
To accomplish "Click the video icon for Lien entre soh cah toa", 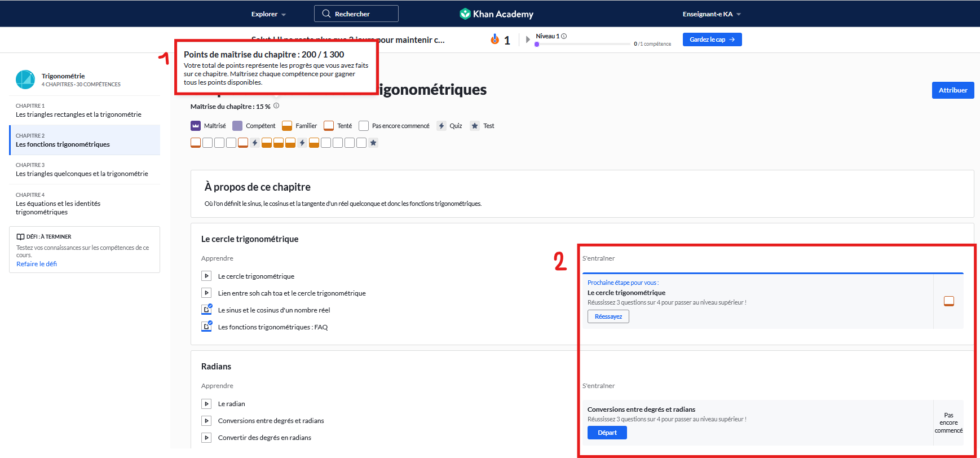I will coord(206,293).
